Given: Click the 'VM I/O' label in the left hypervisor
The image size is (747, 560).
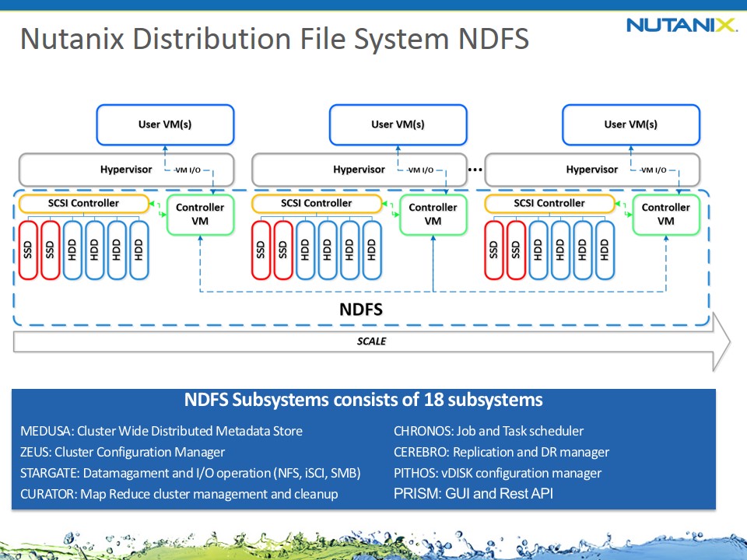Looking at the screenshot, I should pos(188,170).
